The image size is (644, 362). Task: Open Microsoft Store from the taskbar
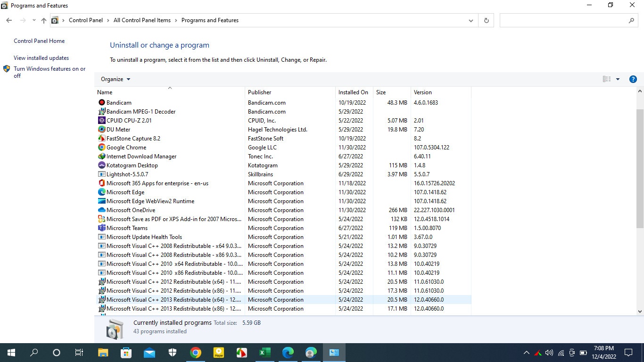tap(126, 353)
